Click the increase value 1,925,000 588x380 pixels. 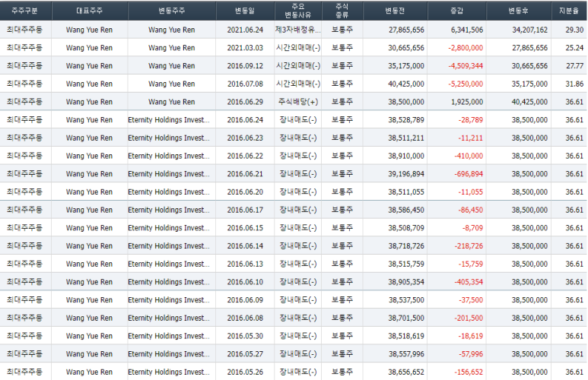[467, 102]
